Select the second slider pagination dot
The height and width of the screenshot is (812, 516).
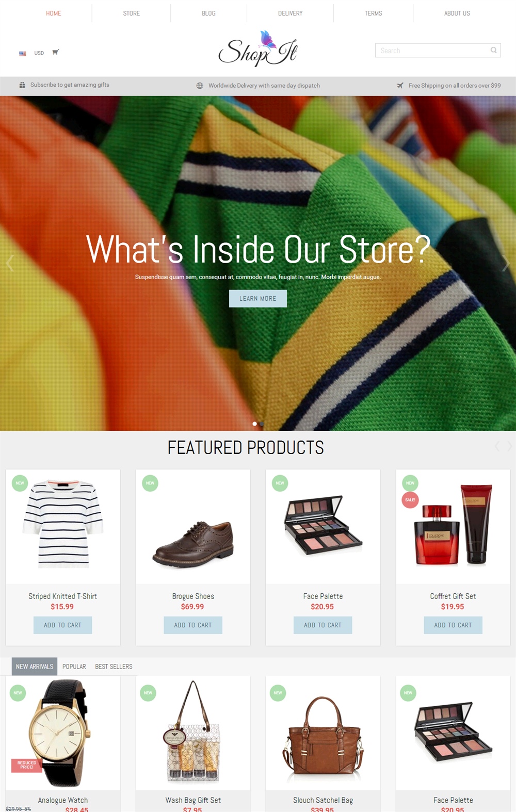coord(262,424)
